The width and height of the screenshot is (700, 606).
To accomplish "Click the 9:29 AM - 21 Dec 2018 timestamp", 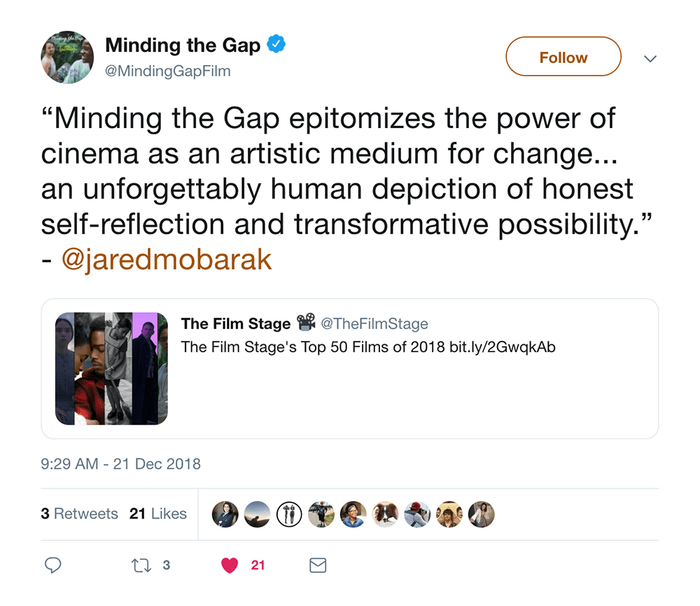I will point(121,464).
